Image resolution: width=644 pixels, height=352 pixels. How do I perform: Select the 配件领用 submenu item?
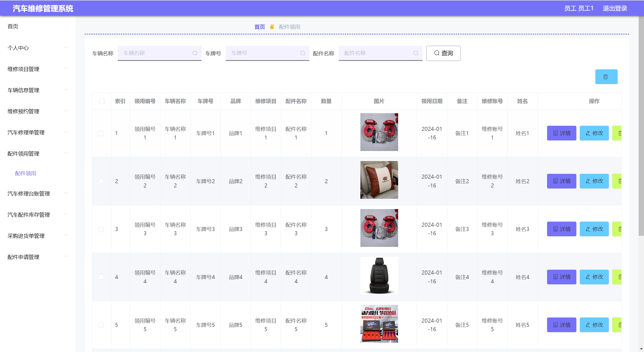[x=26, y=173]
